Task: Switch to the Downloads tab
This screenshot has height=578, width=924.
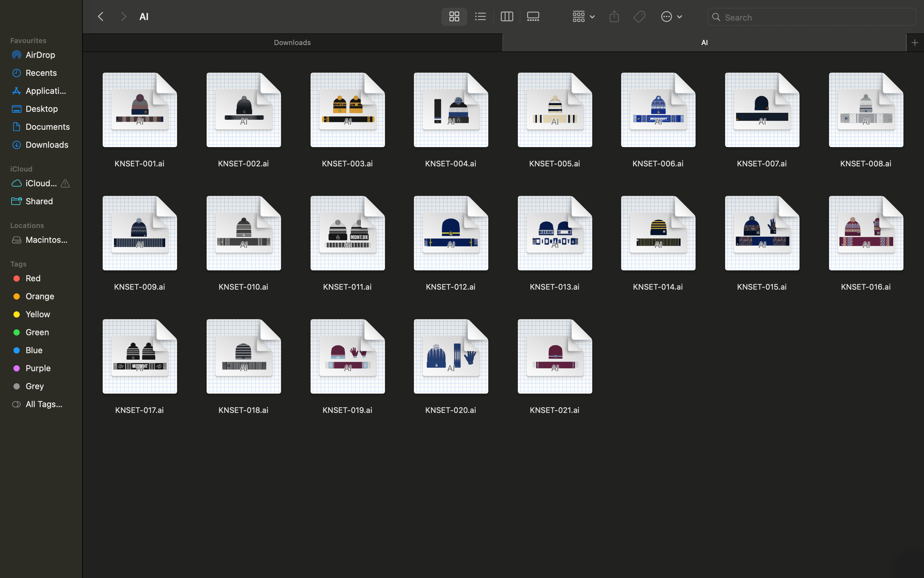Action: (x=292, y=43)
